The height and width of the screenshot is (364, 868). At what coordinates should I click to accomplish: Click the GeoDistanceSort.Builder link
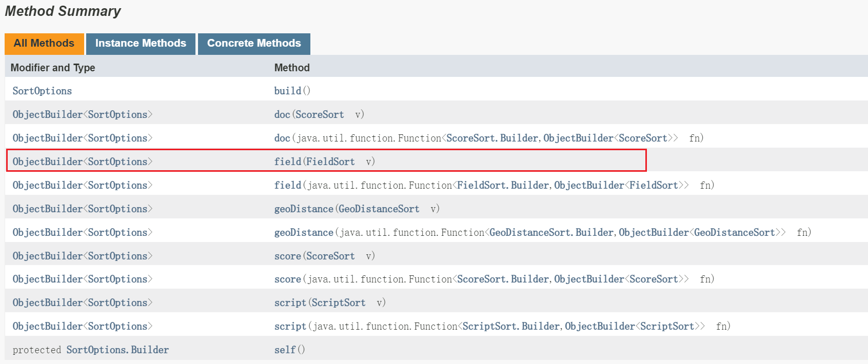551,232
